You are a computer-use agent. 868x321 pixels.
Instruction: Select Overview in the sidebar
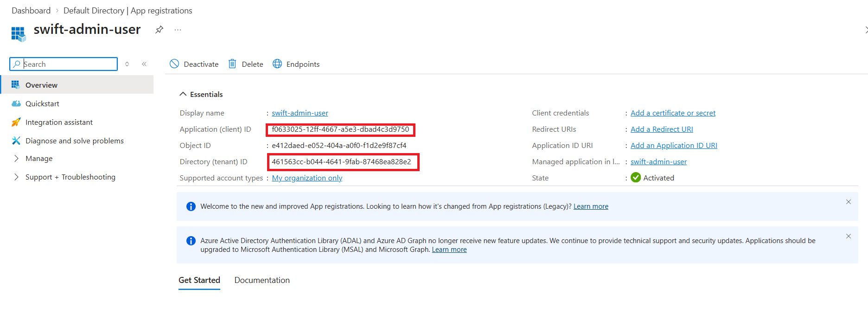tap(77, 85)
